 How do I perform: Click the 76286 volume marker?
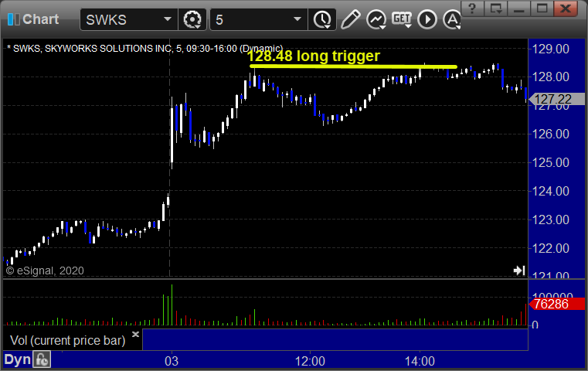click(x=556, y=304)
